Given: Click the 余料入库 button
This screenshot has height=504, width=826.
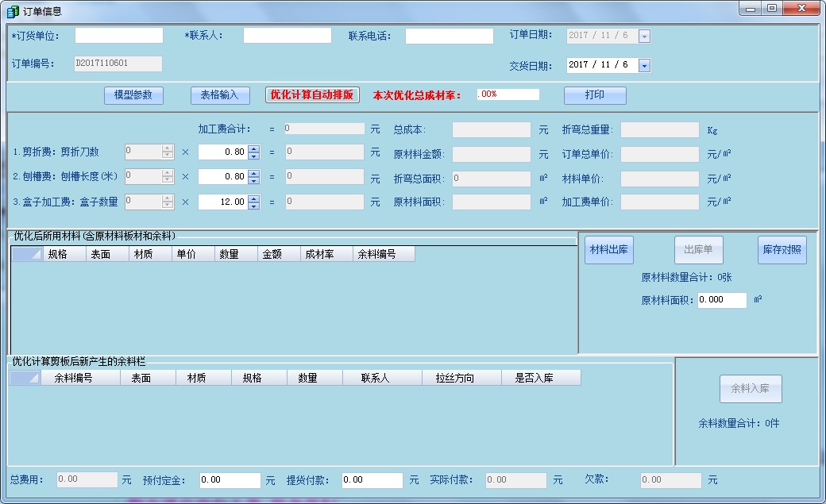Looking at the screenshot, I should pos(751,389).
